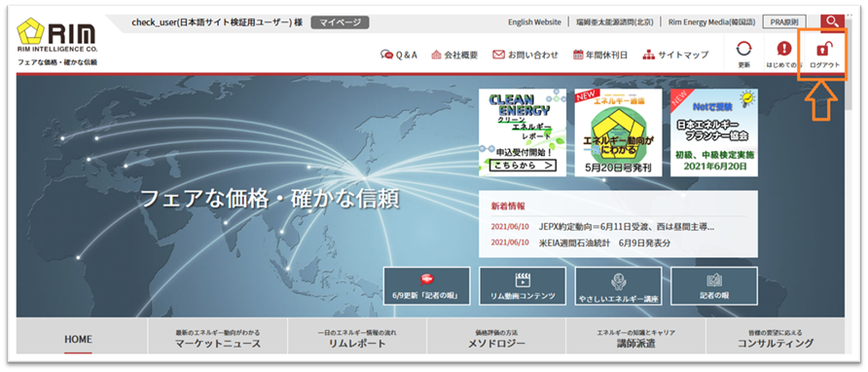
Task: Open Q&A speech bubble link
Action: 399,55
